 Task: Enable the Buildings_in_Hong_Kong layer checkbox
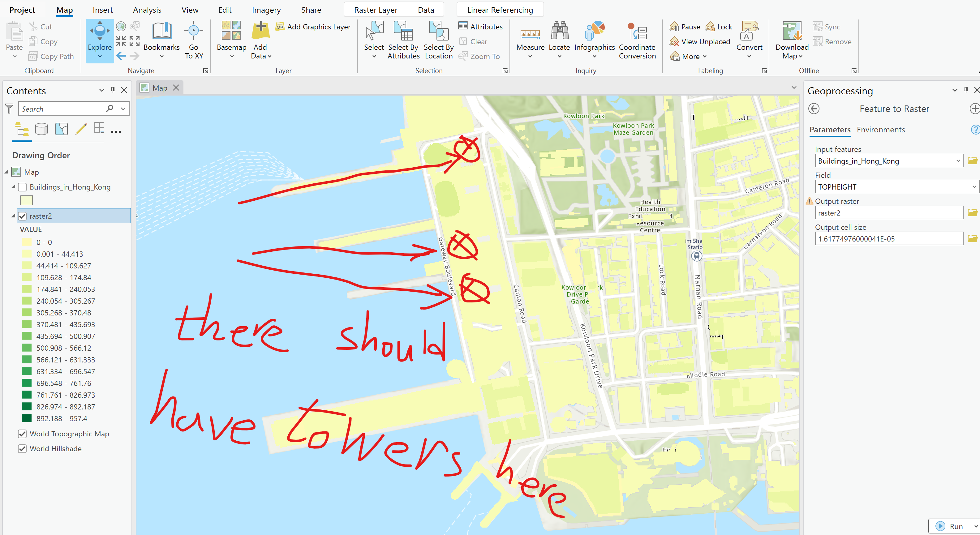tap(23, 187)
